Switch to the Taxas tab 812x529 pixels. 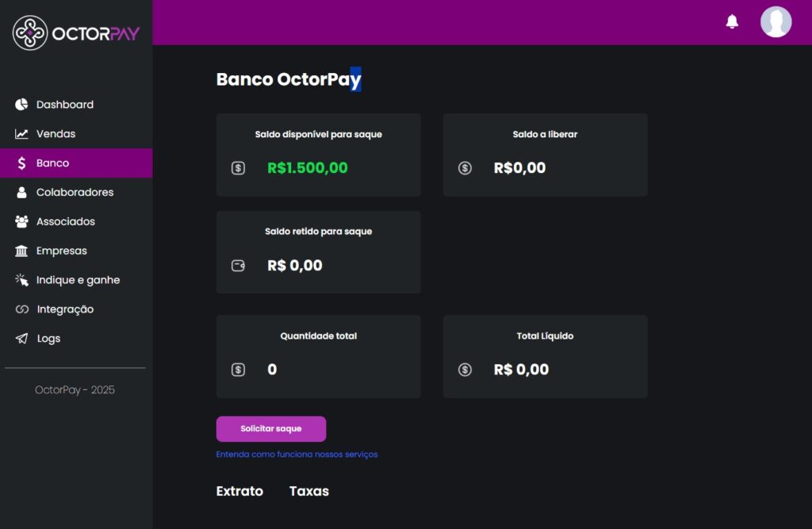coord(309,491)
